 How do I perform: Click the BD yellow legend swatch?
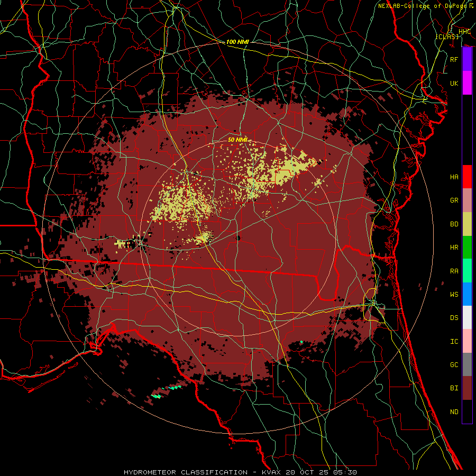(x=467, y=224)
